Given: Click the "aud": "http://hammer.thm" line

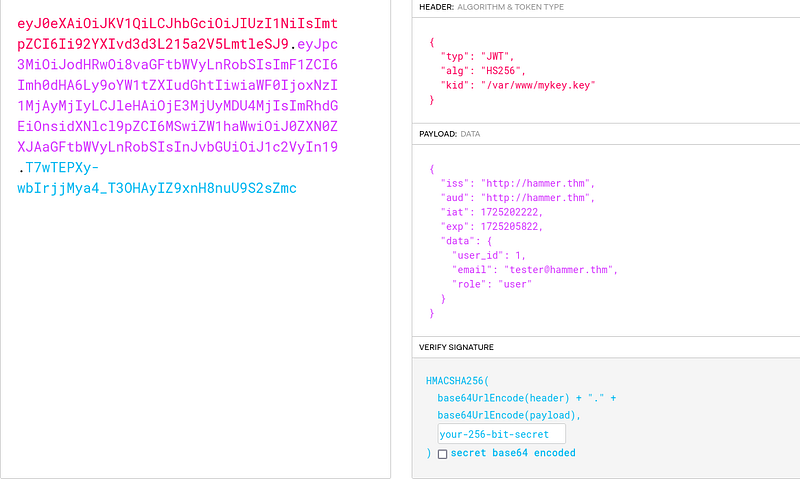Looking at the screenshot, I should [517, 197].
